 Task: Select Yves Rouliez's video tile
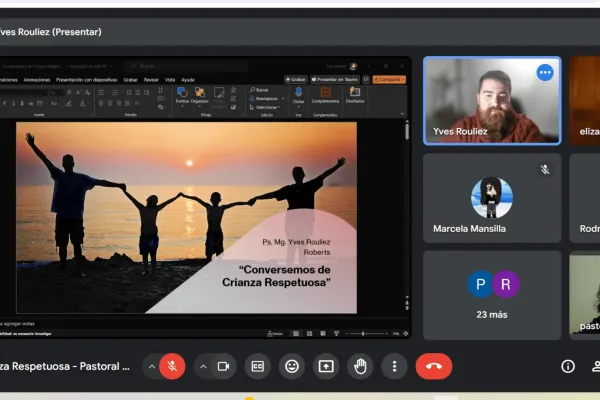pyautogui.click(x=492, y=101)
